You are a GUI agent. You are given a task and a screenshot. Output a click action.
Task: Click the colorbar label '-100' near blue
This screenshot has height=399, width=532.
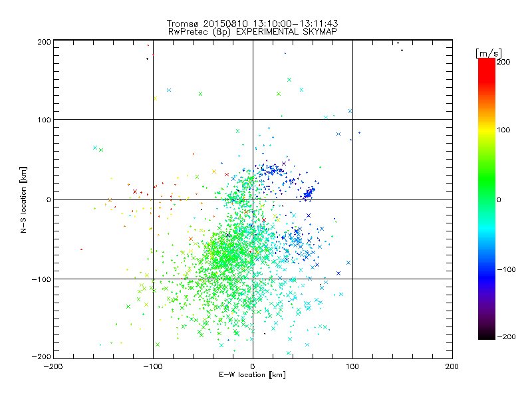coord(506,269)
